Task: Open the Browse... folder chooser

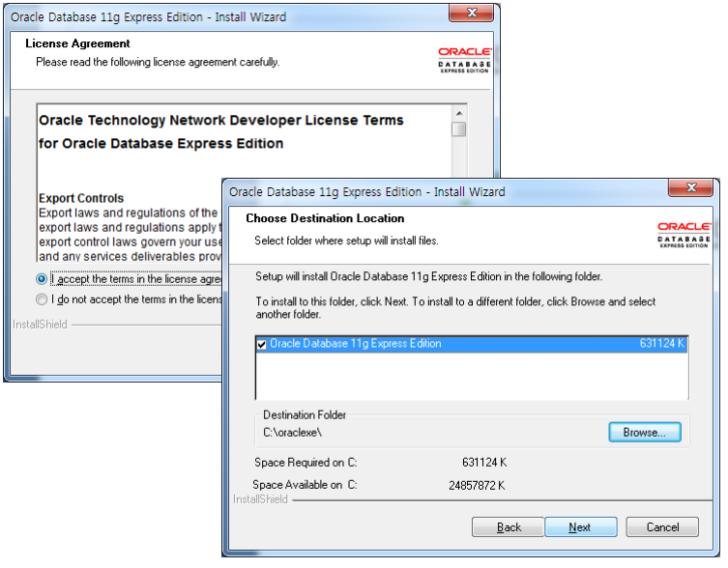Action: point(645,432)
